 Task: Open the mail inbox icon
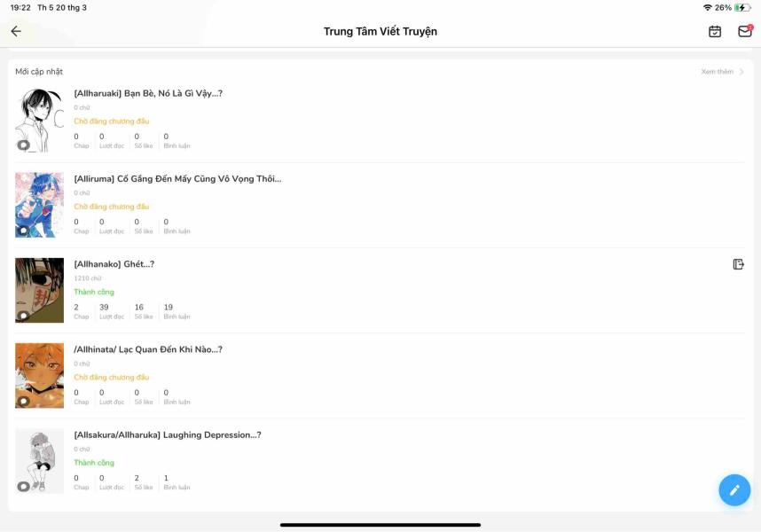(744, 31)
